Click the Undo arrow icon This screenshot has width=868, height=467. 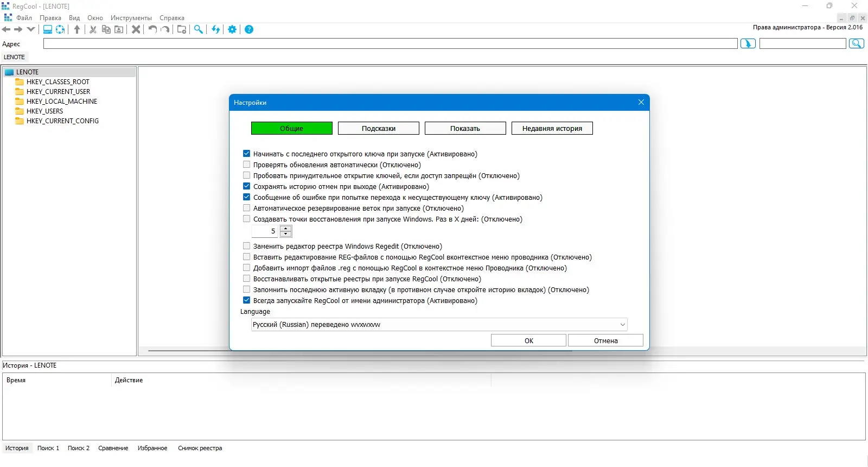[153, 29]
